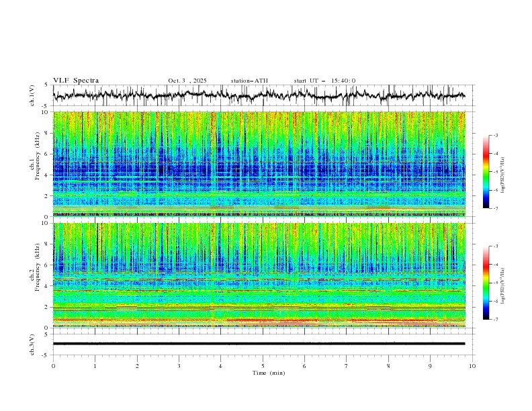This screenshot has width=532, height=411.
Task: Click time-axis tick label "5"
Action: [263, 366]
